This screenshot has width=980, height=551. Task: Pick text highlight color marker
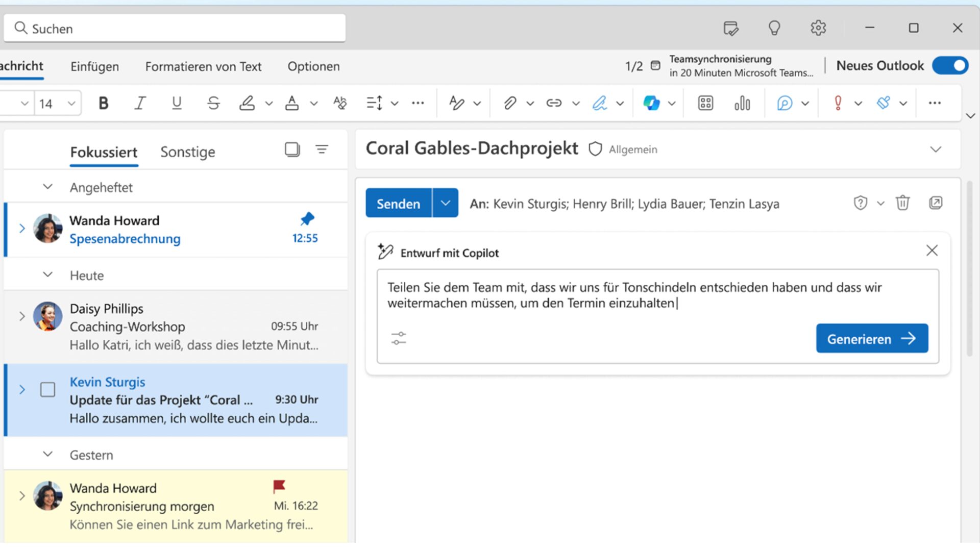pos(247,104)
